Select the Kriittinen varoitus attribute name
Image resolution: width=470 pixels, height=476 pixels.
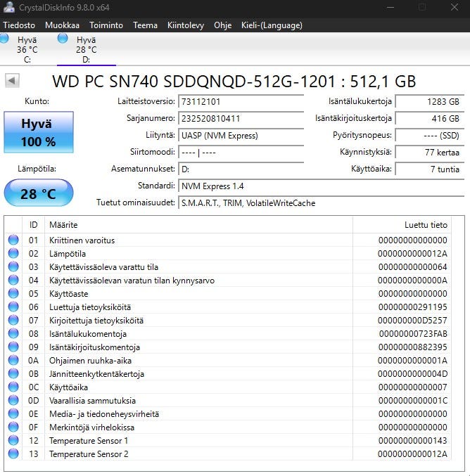[x=82, y=240]
